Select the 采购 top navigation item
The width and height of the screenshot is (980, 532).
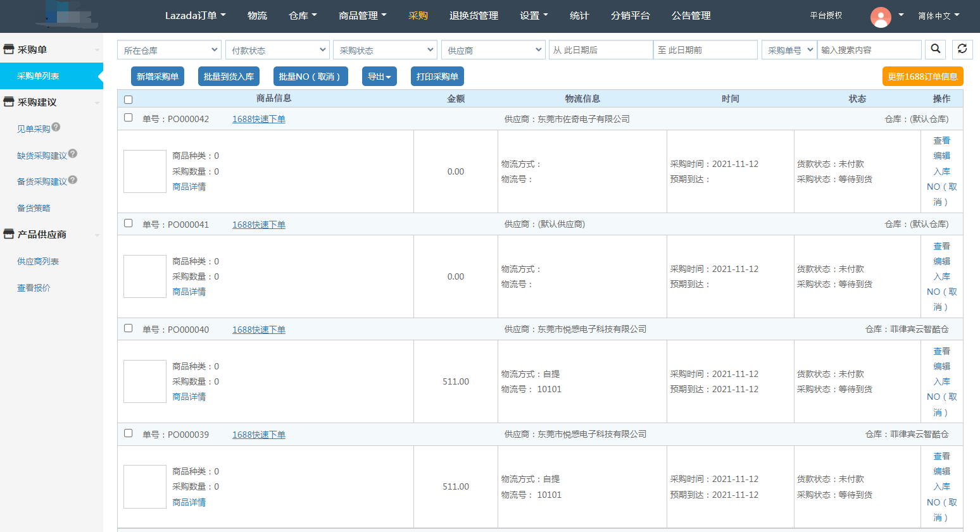[418, 16]
